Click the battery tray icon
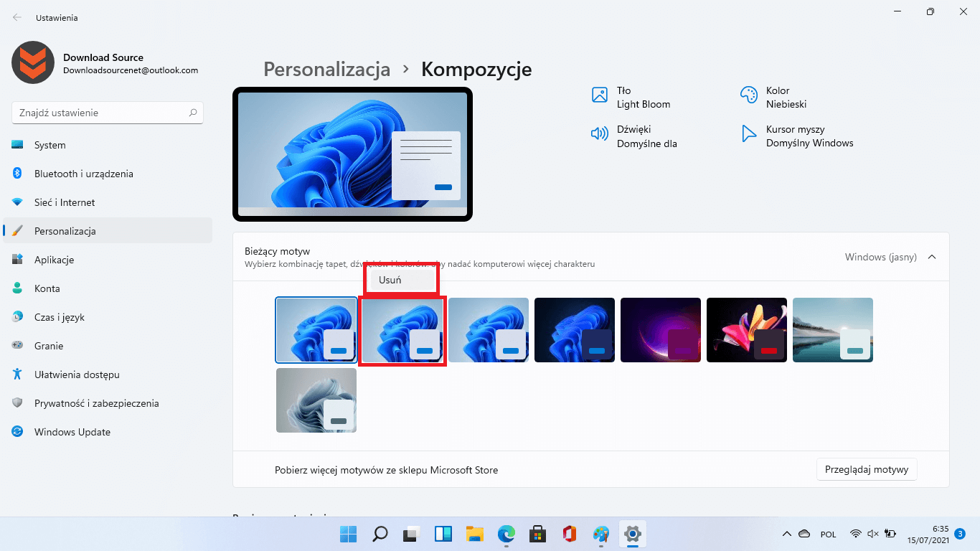The height and width of the screenshot is (551, 980). tap(890, 534)
